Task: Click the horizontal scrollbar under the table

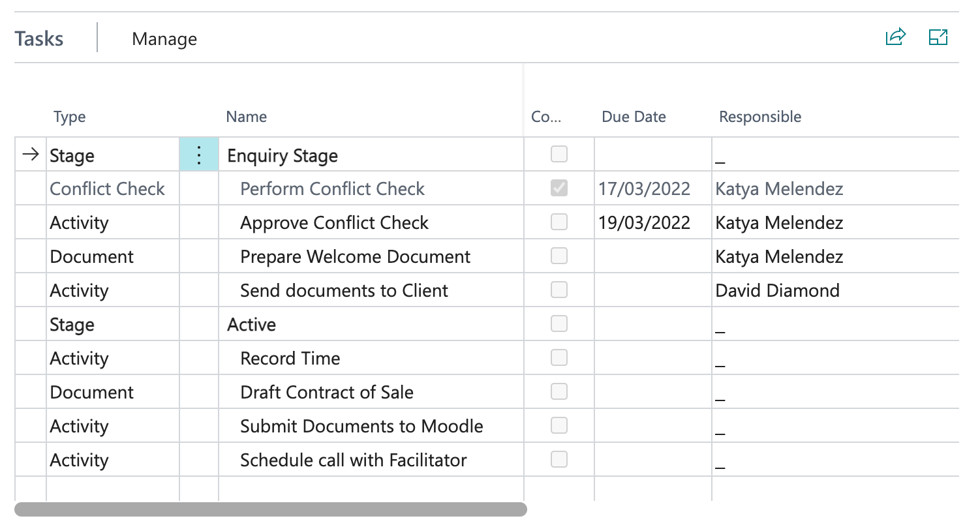Action: [271, 509]
